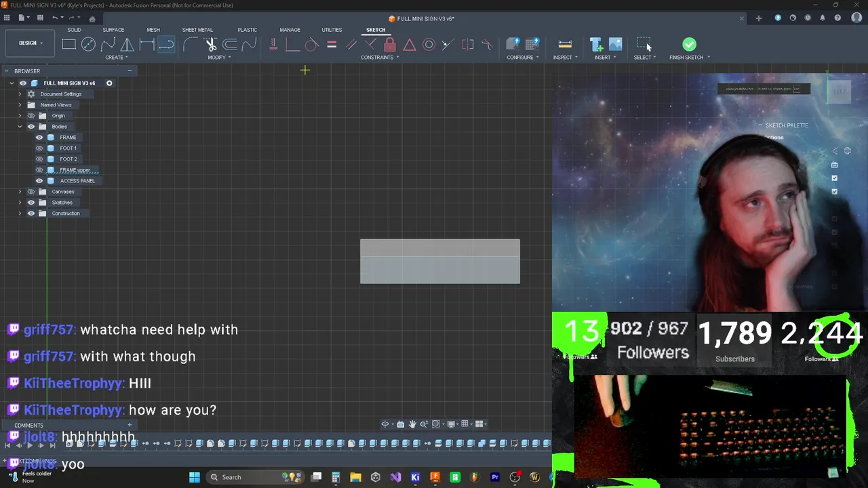The height and width of the screenshot is (488, 868).
Task: Open File Explorer from the taskbar
Action: [355, 477]
